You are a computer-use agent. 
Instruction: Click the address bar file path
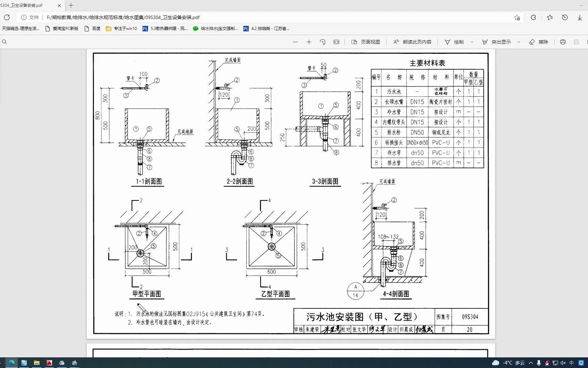(x=123, y=17)
